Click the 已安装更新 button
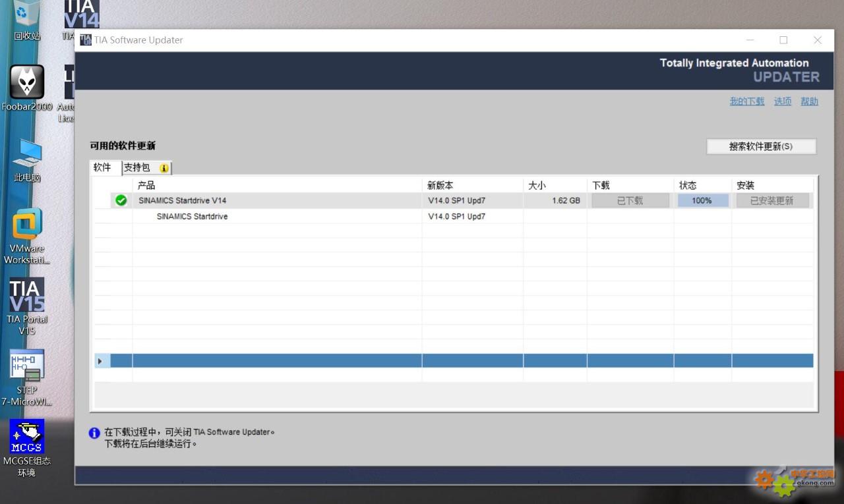Screen dimensions: 844x504 click(772, 200)
